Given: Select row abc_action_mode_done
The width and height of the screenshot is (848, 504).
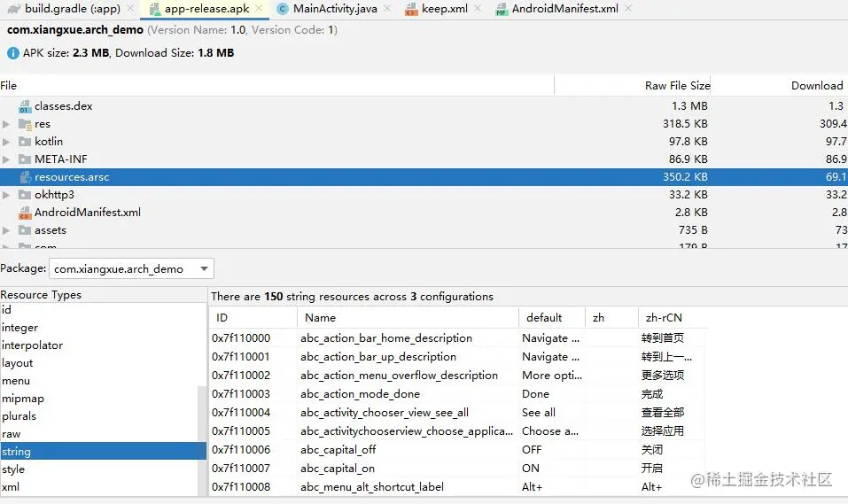Looking at the screenshot, I should coord(457,393).
